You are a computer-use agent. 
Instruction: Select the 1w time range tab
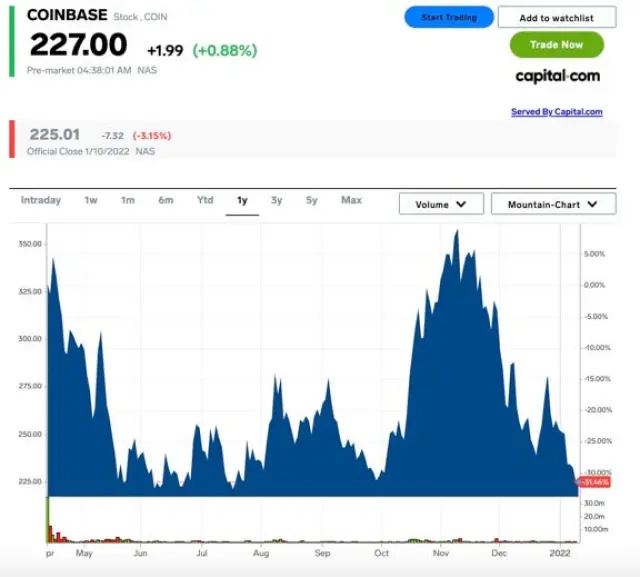[91, 201]
